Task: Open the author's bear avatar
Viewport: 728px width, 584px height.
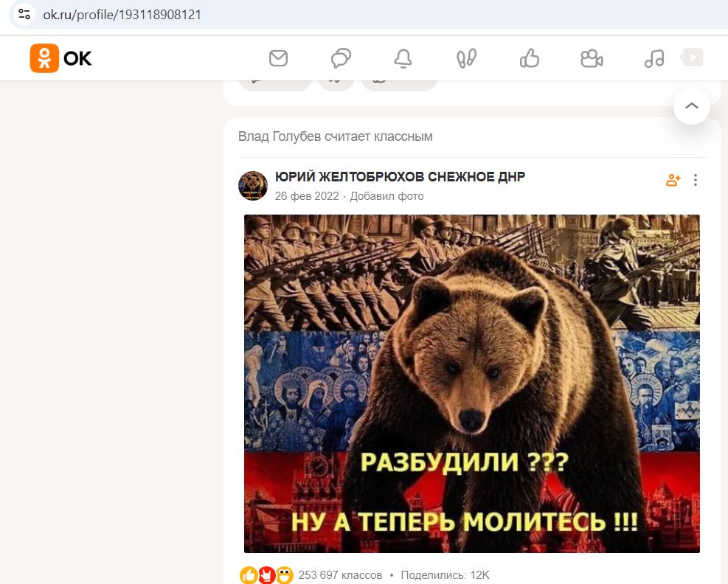Action: pyautogui.click(x=253, y=186)
